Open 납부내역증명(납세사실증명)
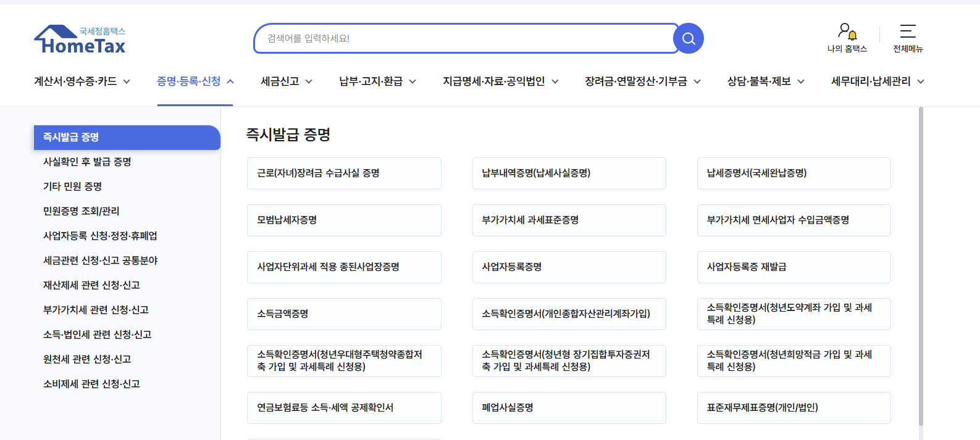Screen dimensions: 980x440 coord(569,173)
